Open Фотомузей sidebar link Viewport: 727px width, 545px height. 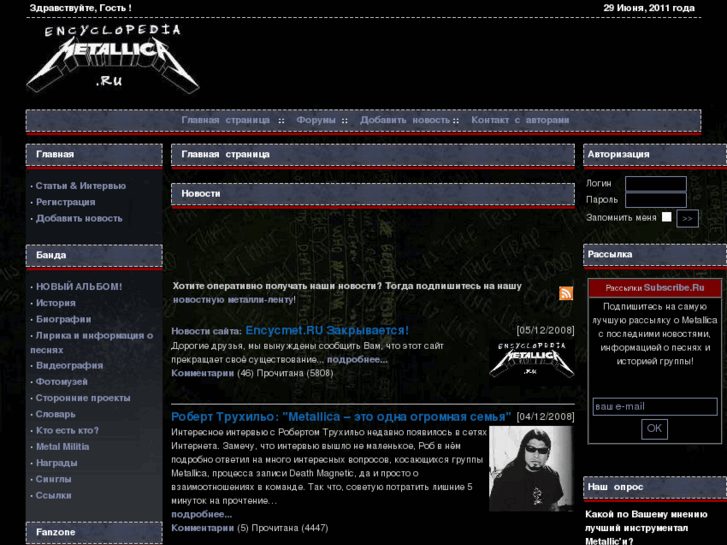click(x=62, y=382)
